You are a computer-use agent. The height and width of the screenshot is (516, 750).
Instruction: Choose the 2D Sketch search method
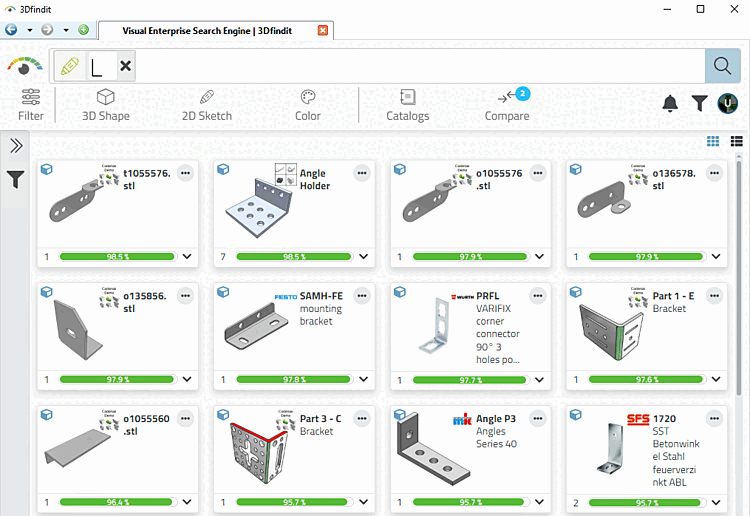207,105
